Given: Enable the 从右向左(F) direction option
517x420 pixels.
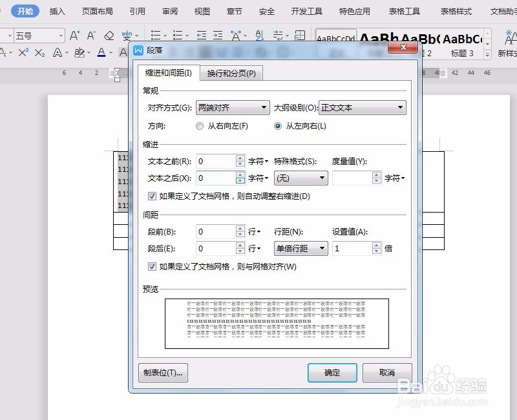Looking at the screenshot, I should click(201, 126).
